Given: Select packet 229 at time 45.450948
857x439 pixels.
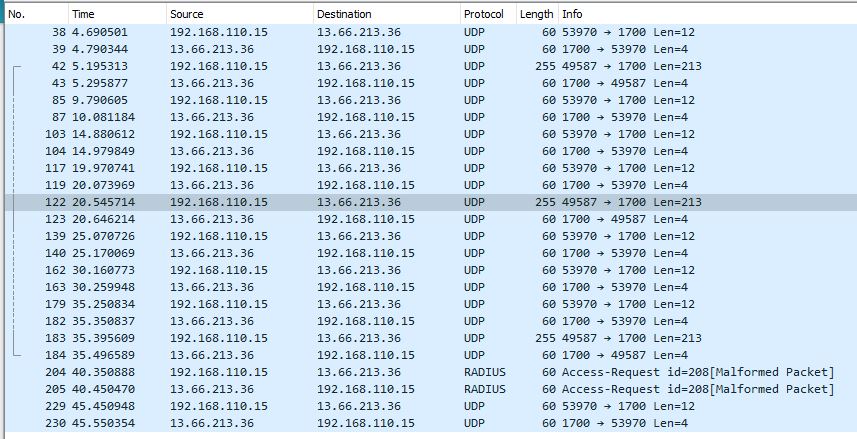Looking at the screenshot, I should 431,406.
